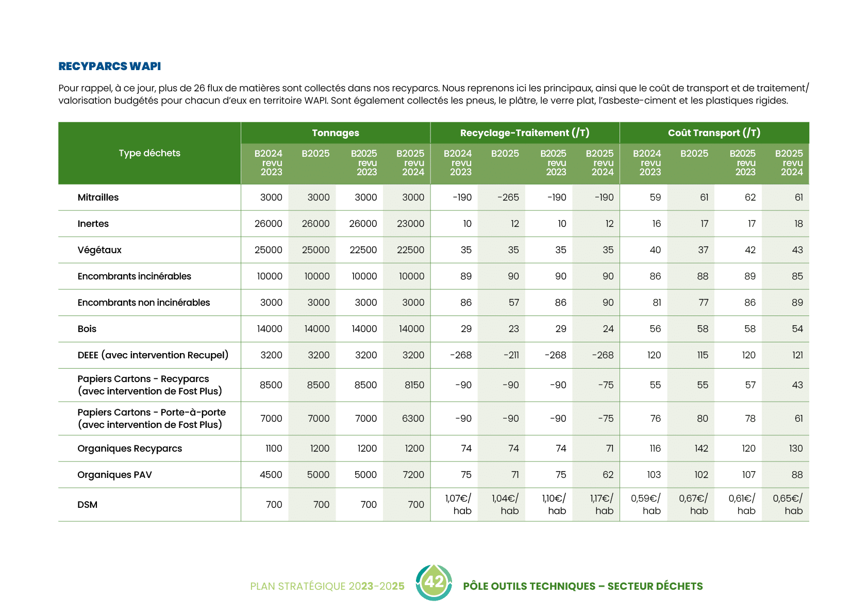Screen dimensions: 868x614
Task: Click the PLAN STRATÉGIQUE 2023-2025 footer text
Action: [x=327, y=586]
